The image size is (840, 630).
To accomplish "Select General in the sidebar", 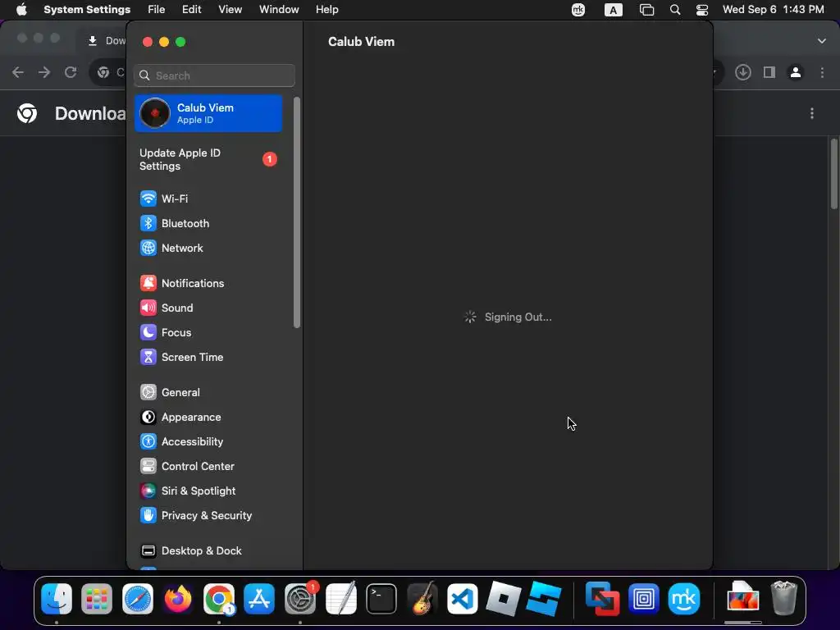I will [208, 393].
